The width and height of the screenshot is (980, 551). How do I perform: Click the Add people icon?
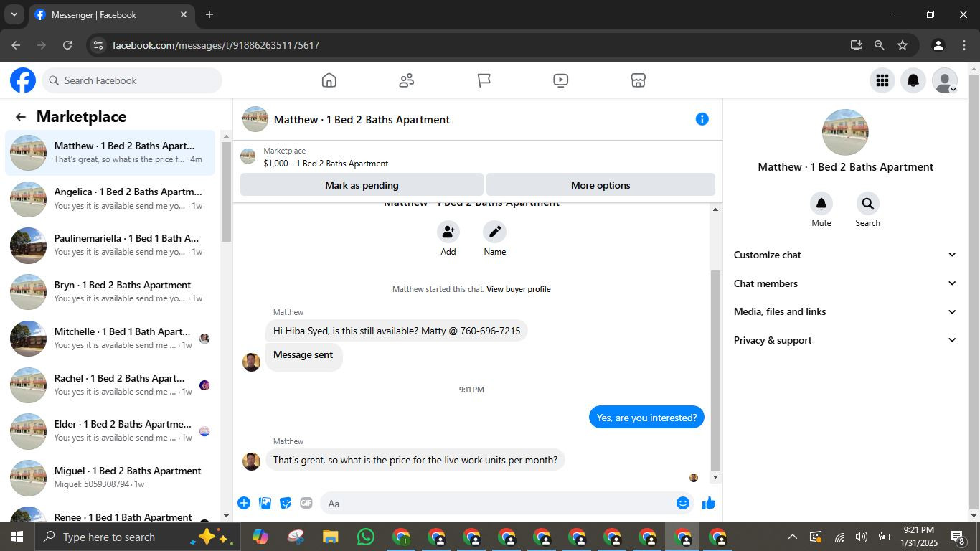[448, 232]
